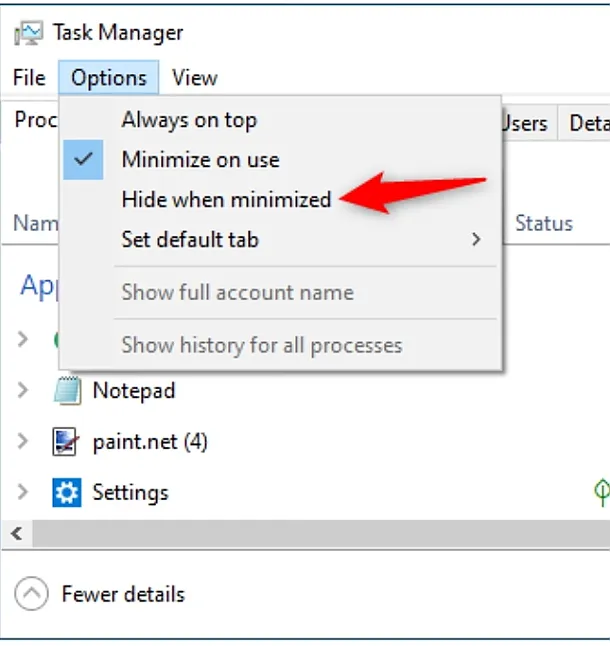The width and height of the screenshot is (610, 646).
Task: Switch to the Details tab
Action: 588,123
